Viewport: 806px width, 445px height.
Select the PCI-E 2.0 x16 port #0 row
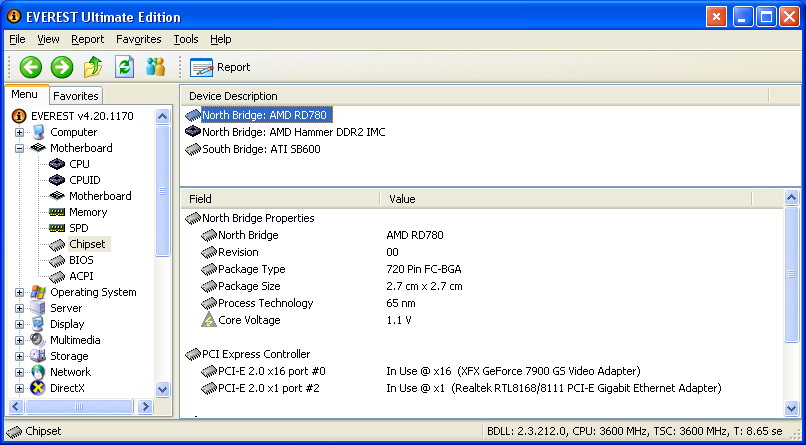coord(482,371)
